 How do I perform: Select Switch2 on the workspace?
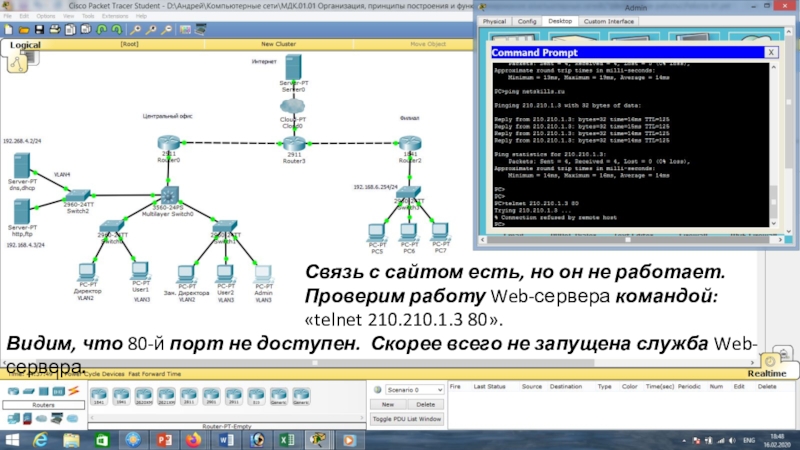tap(78, 195)
